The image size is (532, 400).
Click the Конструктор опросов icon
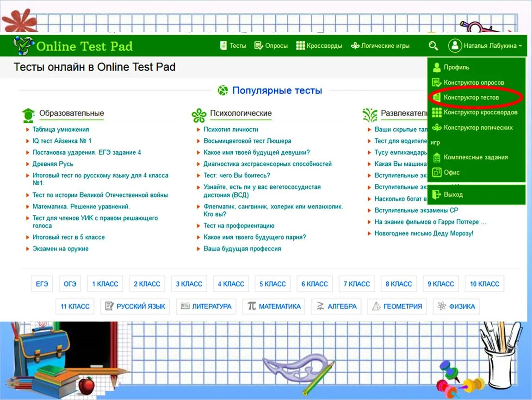(x=437, y=82)
